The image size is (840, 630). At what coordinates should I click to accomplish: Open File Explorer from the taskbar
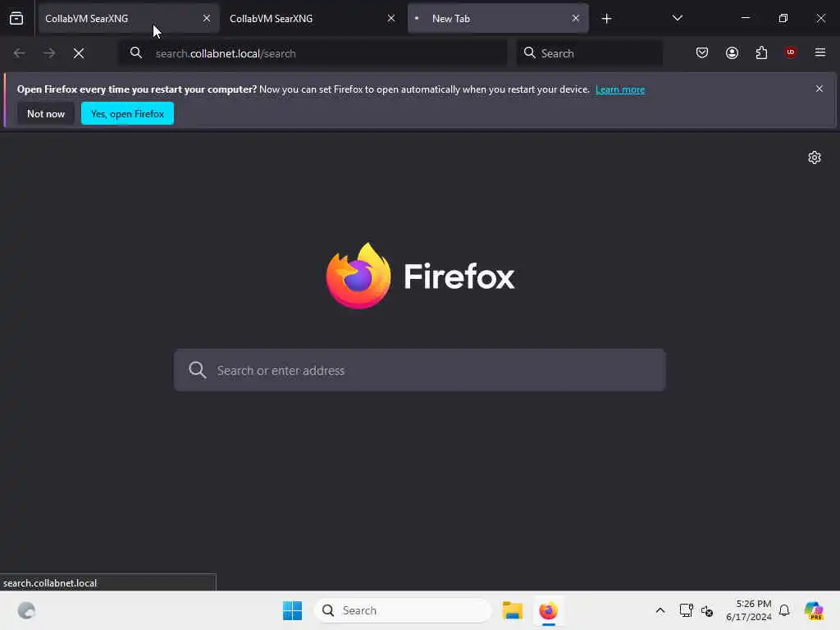tap(512, 610)
